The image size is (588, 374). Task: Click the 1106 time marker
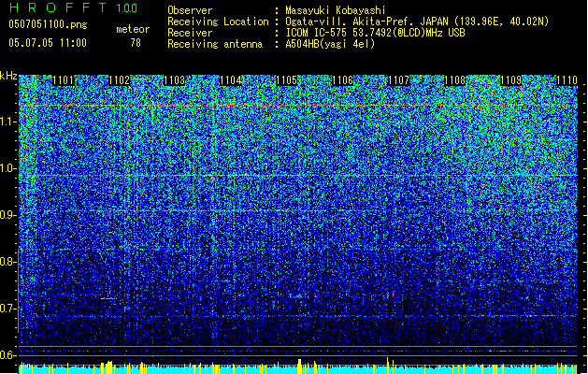[343, 80]
